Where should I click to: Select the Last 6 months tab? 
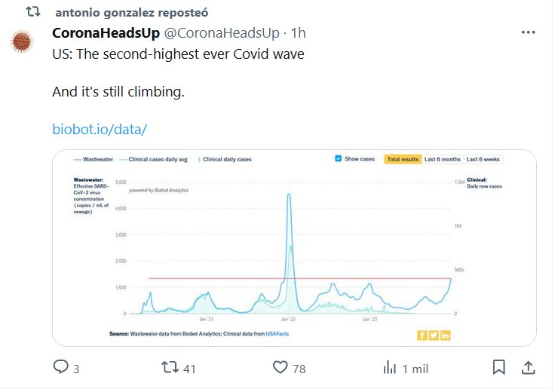[442, 159]
